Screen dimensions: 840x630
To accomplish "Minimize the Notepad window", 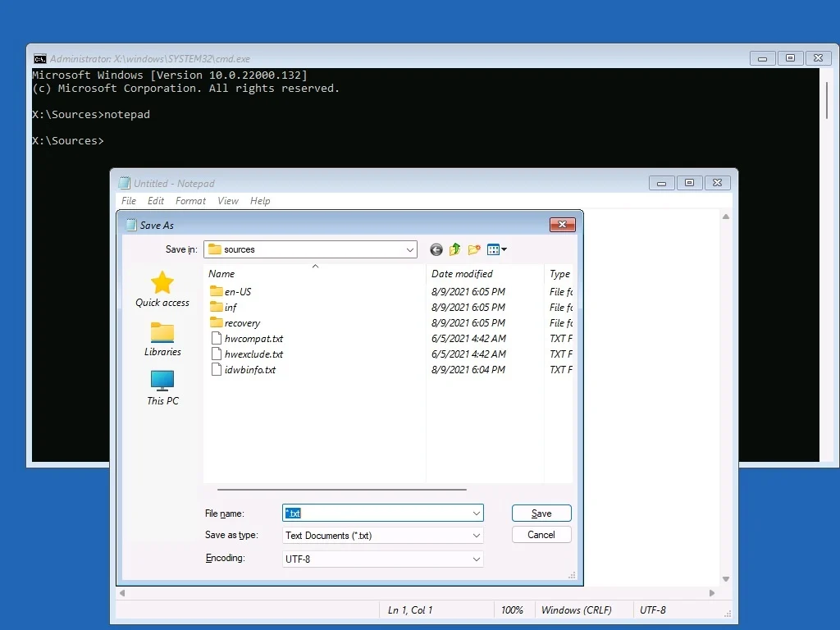I will pyautogui.click(x=662, y=183).
